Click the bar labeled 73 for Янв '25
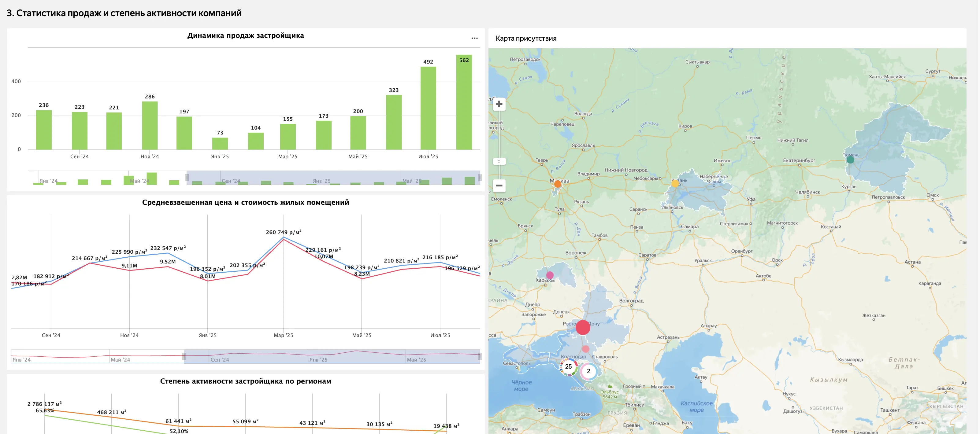This screenshot has width=980, height=434. click(x=220, y=144)
